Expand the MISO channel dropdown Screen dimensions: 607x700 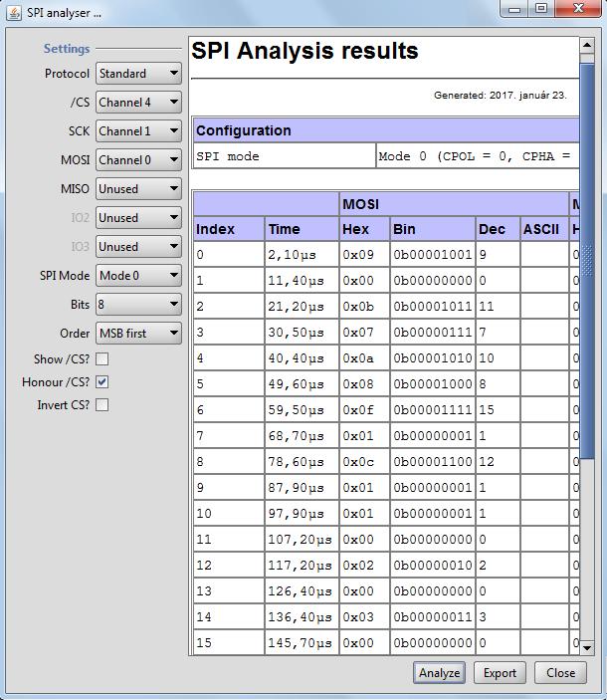click(138, 189)
